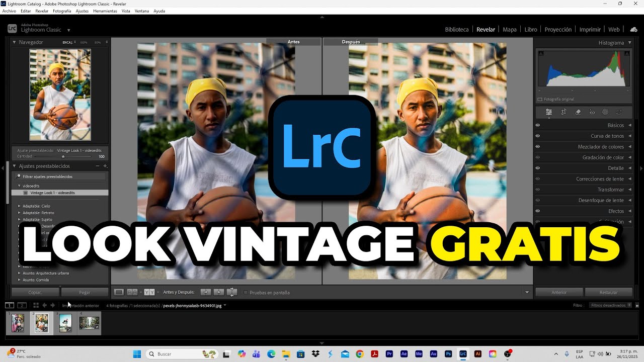Open the Filtros desactivados dropdown
Screen dimensions: 644x362
(611, 305)
